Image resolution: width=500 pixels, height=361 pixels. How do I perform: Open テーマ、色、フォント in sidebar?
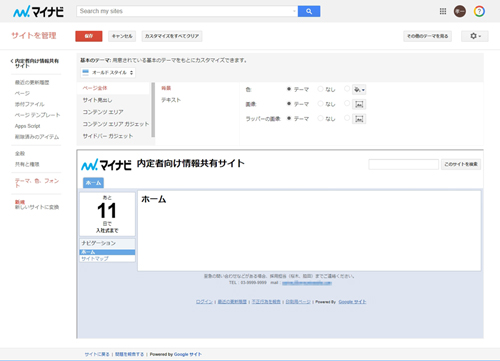pos(37,183)
